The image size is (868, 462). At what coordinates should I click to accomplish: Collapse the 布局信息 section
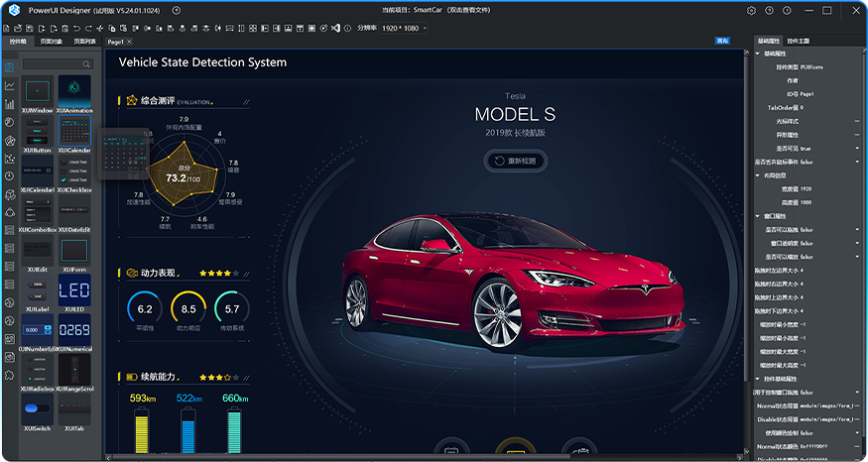tap(758, 175)
